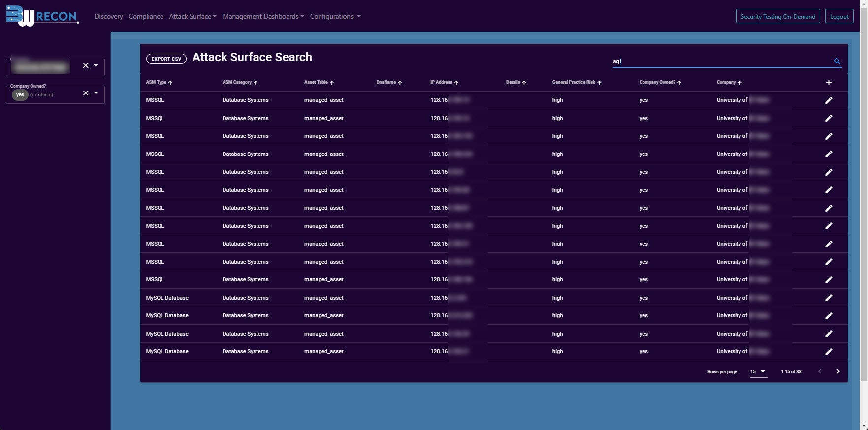868x430 pixels.
Task: Sort by the IP Address column arrow
Action: pos(456,83)
